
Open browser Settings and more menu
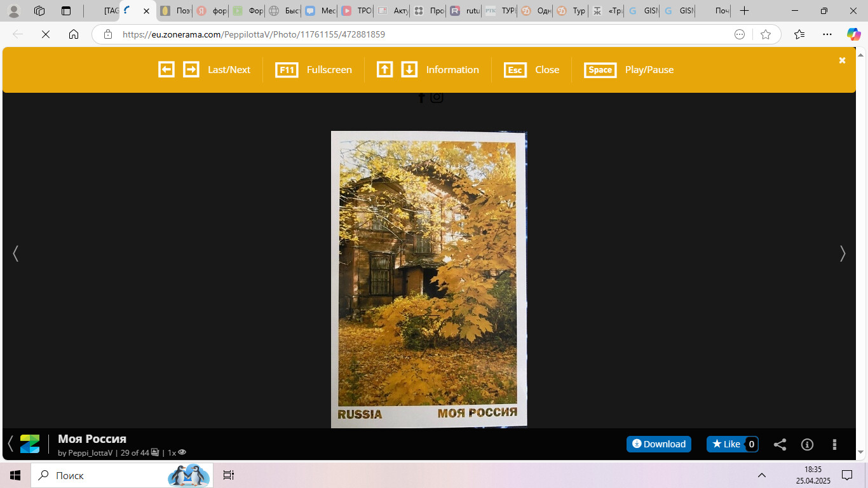point(827,34)
